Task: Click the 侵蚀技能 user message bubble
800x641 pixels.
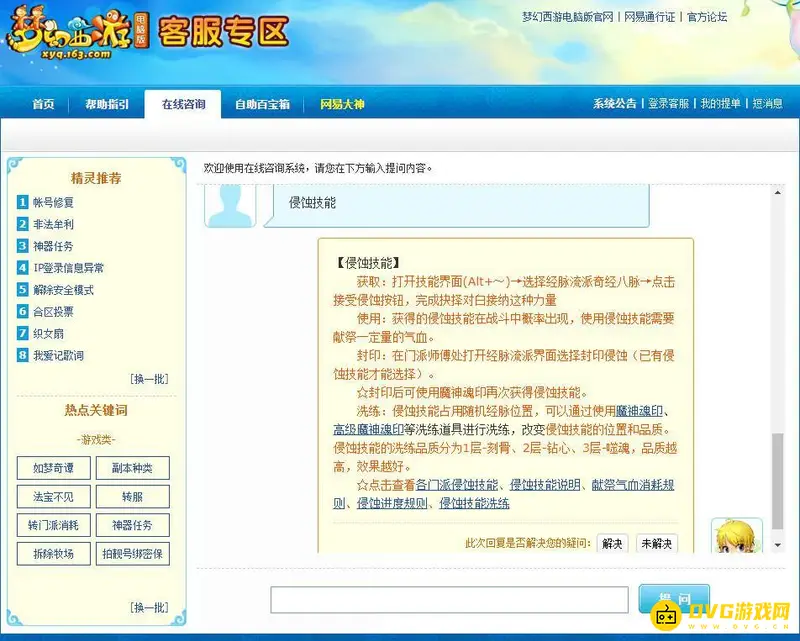Action: pyautogui.click(x=457, y=206)
